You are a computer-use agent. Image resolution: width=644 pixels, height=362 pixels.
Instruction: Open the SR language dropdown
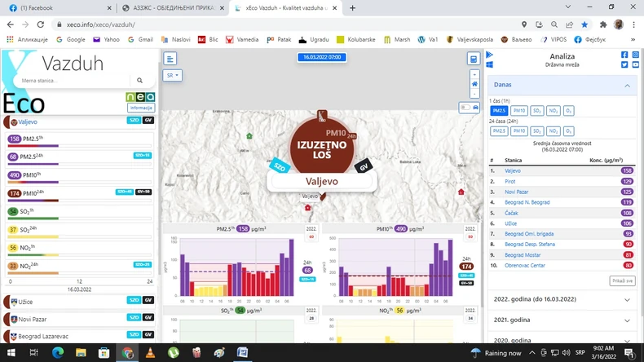click(x=172, y=75)
